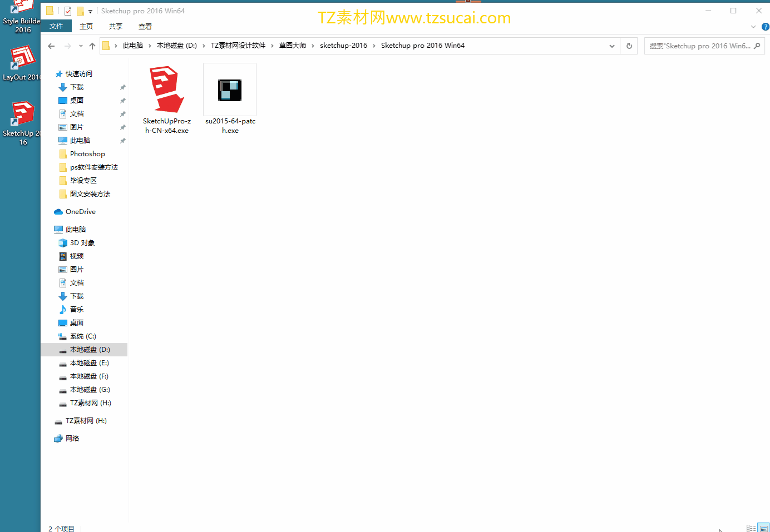Jump to 此电脑 in the address breadcrumb
Viewport: 770px width, 532px height.
pos(133,46)
